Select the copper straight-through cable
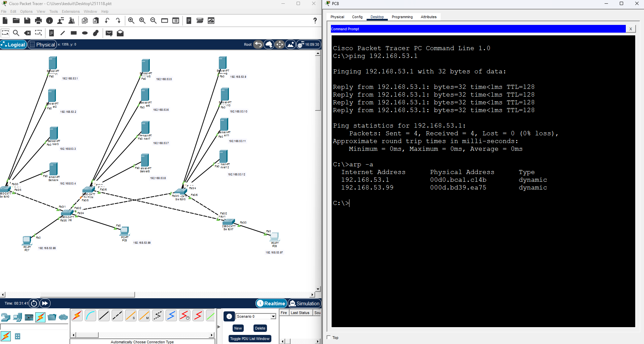Viewport: 644px width, 344px height. click(x=104, y=316)
